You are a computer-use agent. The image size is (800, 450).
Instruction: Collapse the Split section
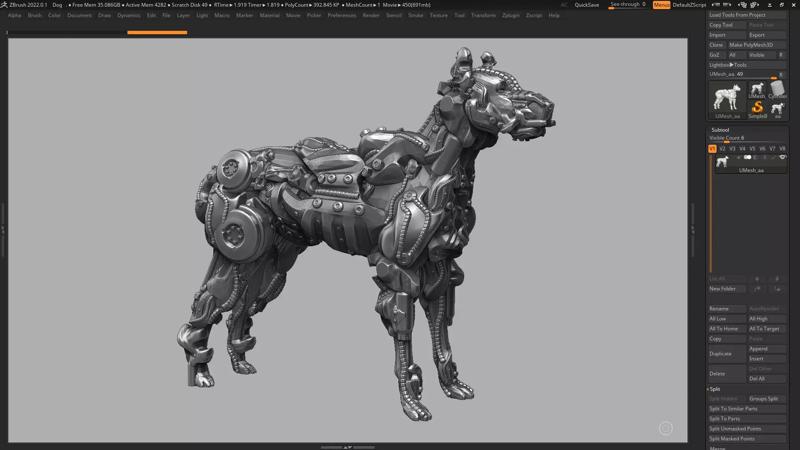(715, 389)
